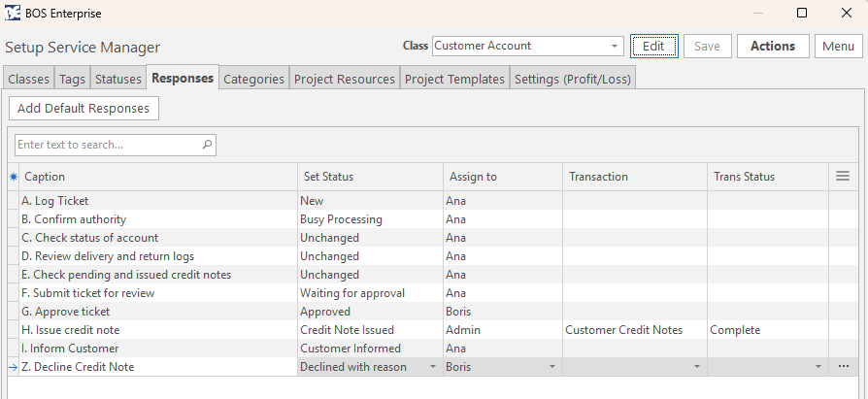Click the Trans Status column header
Image resolution: width=868 pixels, height=399 pixels.
click(x=768, y=177)
